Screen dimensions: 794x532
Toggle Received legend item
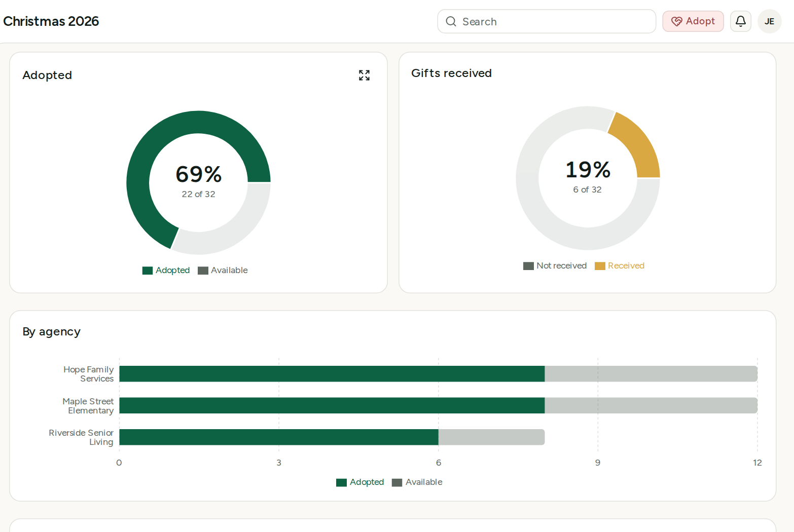click(620, 265)
